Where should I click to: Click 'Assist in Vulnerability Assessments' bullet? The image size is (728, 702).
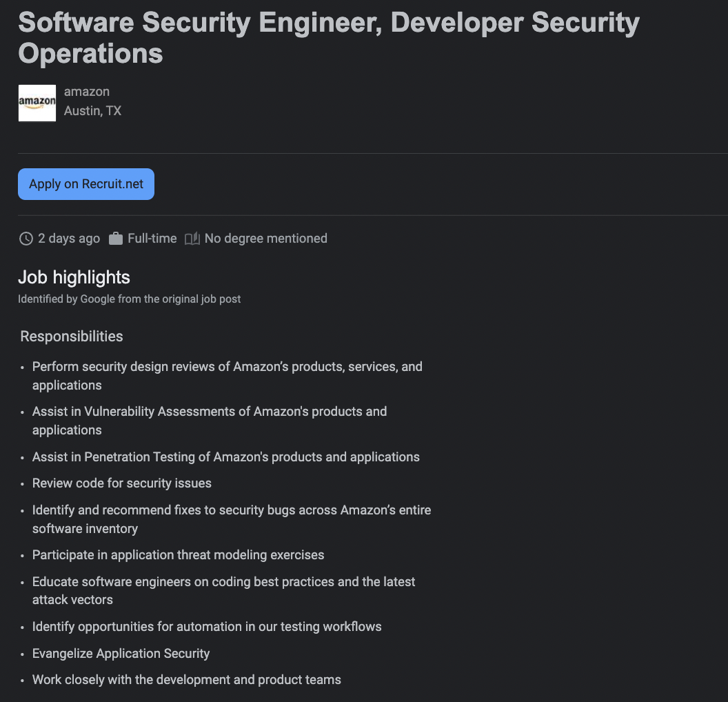point(210,421)
